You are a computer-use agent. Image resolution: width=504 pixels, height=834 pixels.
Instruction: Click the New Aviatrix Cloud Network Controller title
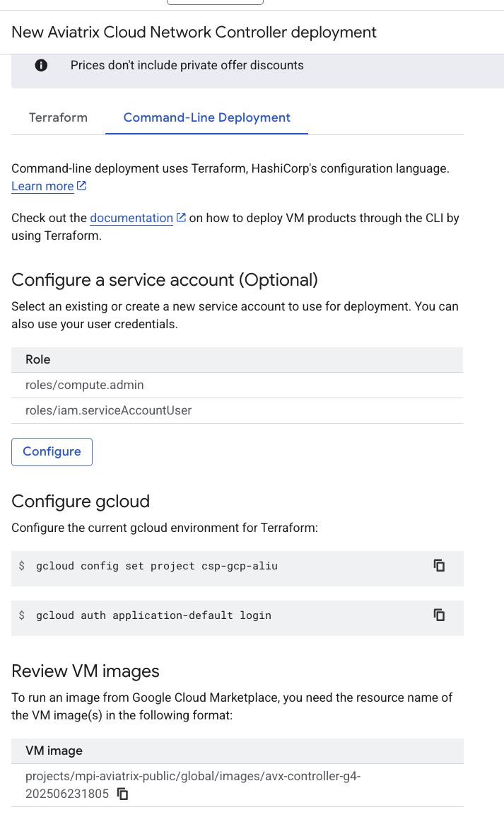click(x=194, y=33)
